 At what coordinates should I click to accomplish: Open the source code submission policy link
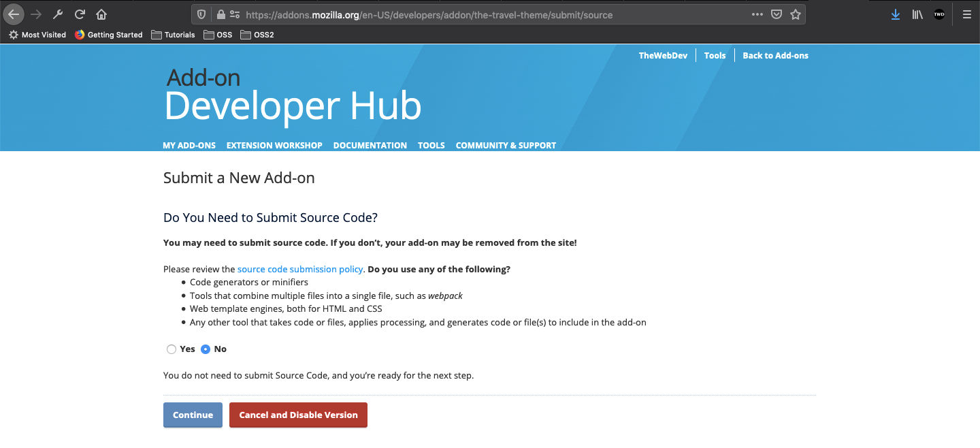(x=300, y=270)
